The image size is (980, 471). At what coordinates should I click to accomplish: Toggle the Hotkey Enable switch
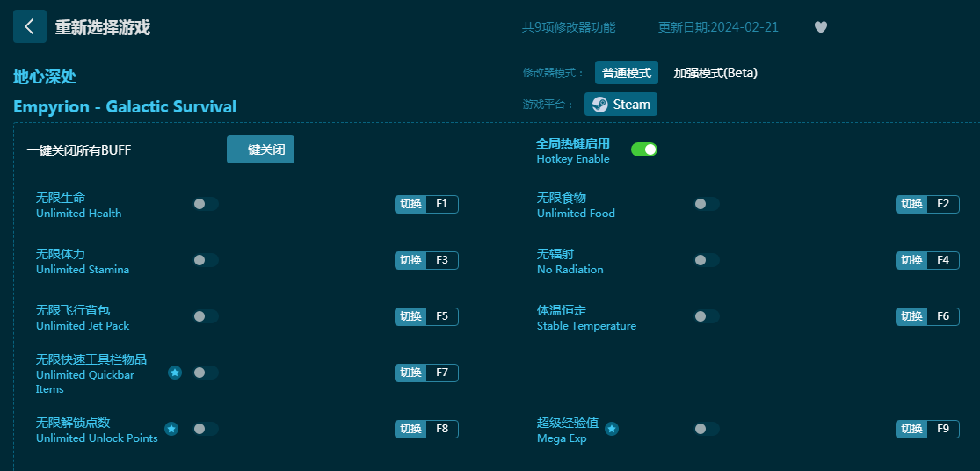tap(643, 149)
